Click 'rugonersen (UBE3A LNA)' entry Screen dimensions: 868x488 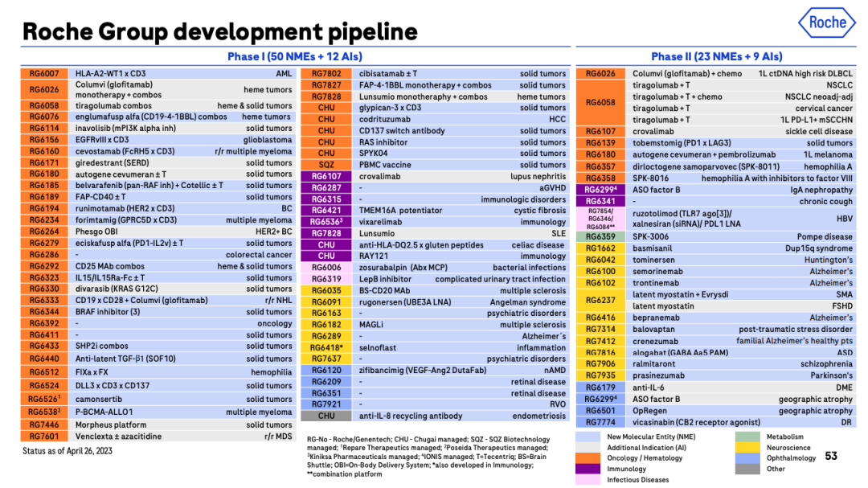click(405, 302)
